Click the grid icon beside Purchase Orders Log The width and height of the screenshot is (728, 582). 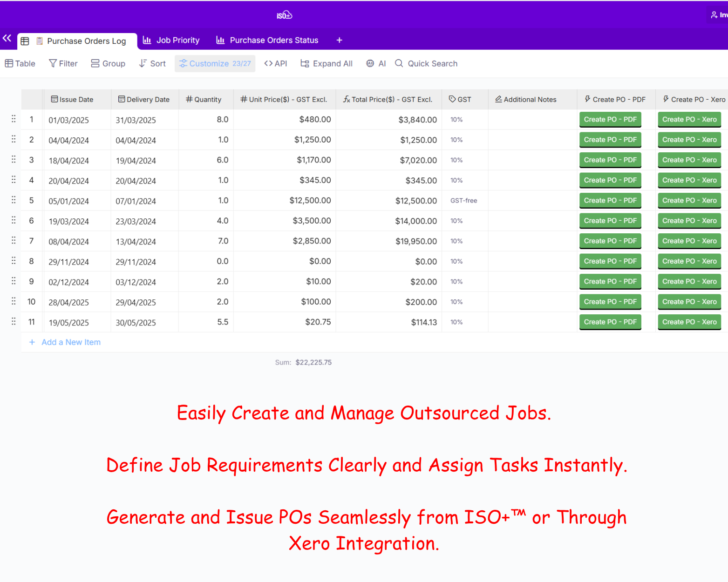(x=25, y=41)
